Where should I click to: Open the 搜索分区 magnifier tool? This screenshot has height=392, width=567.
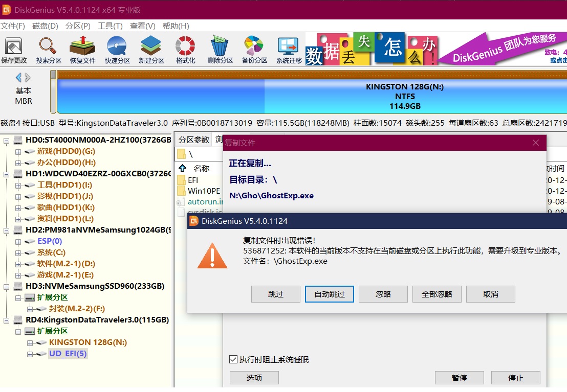coord(48,50)
